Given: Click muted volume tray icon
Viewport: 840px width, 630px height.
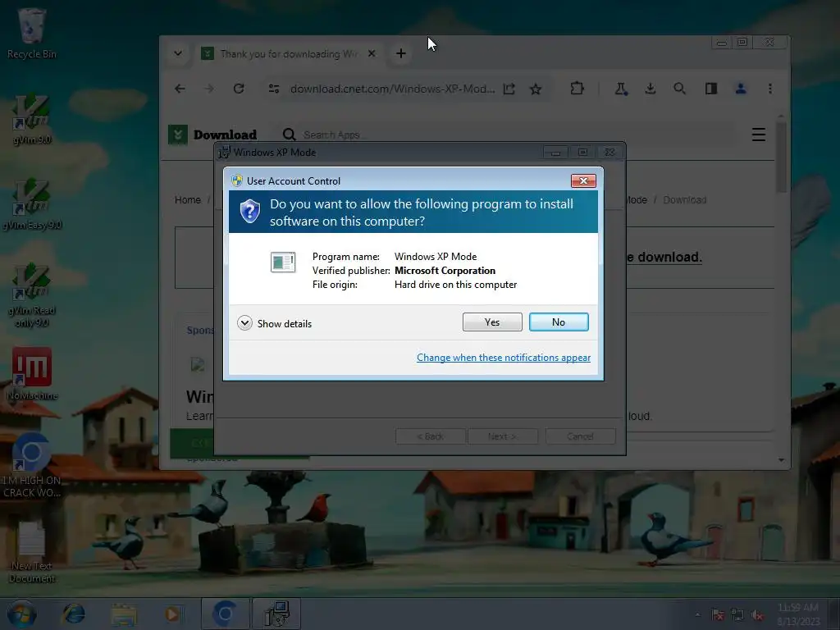Looking at the screenshot, I should click(757, 615).
